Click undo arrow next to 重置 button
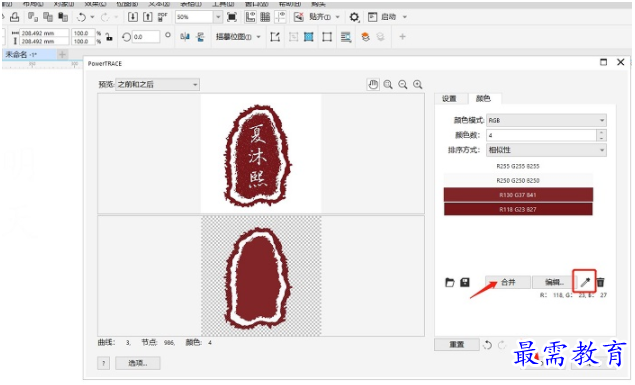 (x=487, y=345)
